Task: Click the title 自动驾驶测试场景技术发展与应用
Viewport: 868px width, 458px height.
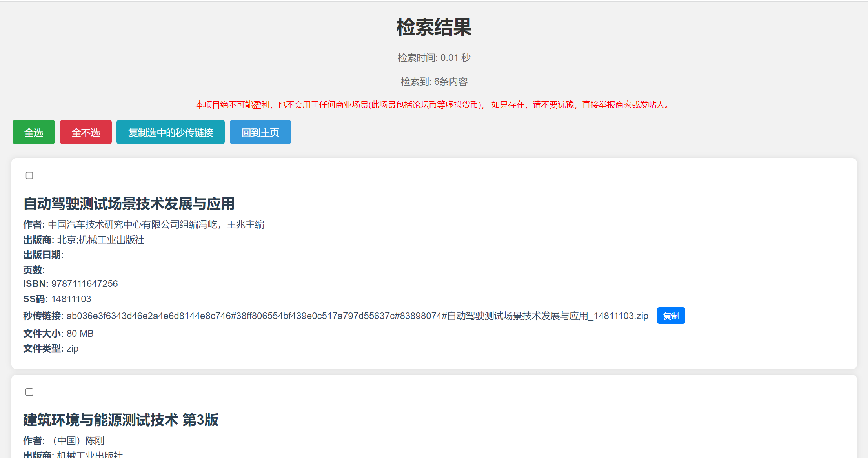Action: [129, 204]
